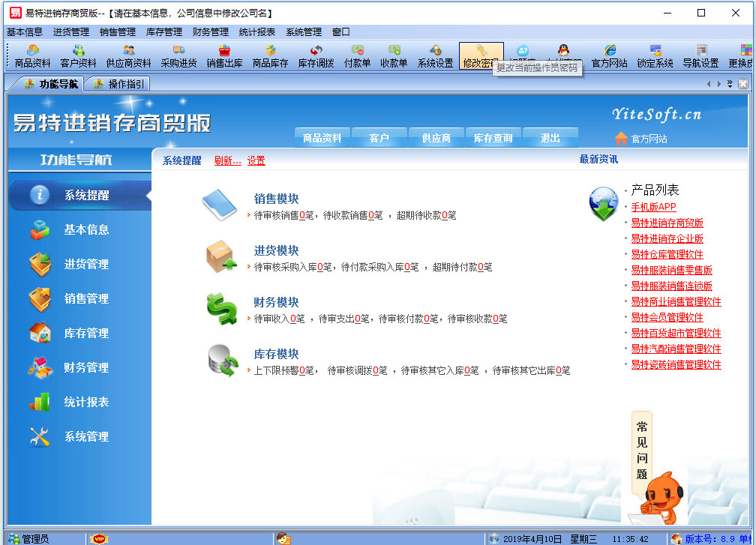756x545 pixels.
Task: Click the 库存查询 banner button
Action: [493, 138]
